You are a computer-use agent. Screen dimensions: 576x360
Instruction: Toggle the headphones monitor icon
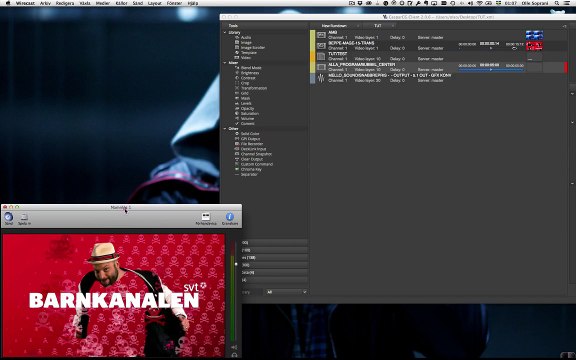click(234, 356)
